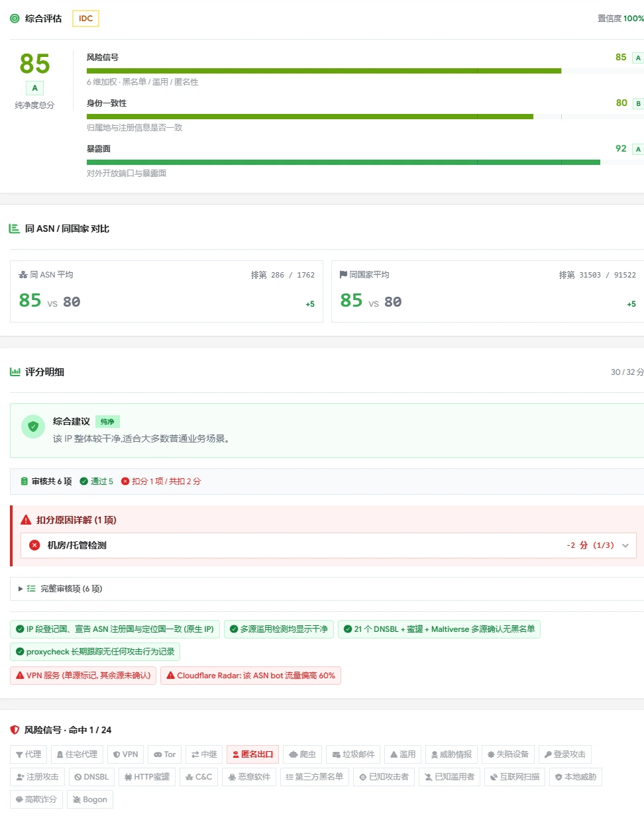Image resolution: width=644 pixels, height=822 pixels.
Task: Click the ban icon on the DNSBL chip
Action: 78,777
